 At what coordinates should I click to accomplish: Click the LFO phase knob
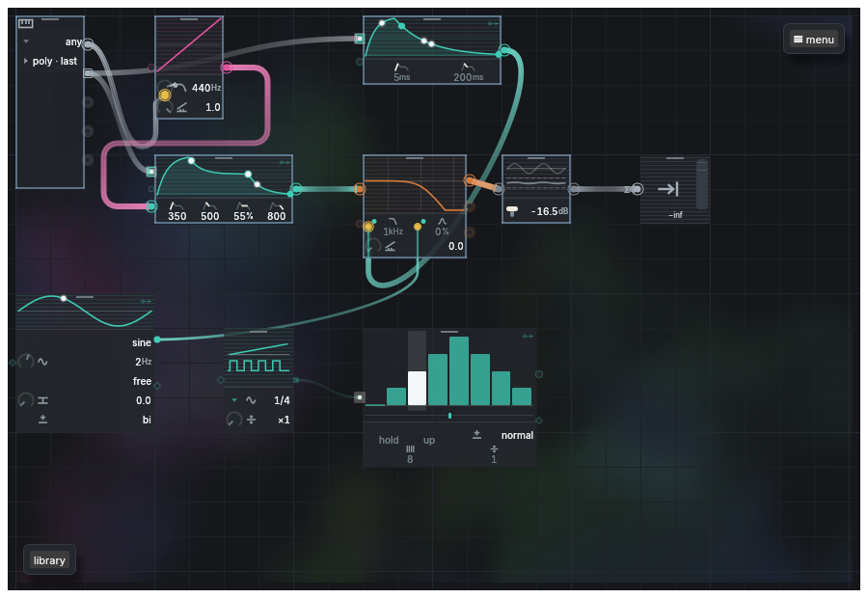(x=26, y=399)
